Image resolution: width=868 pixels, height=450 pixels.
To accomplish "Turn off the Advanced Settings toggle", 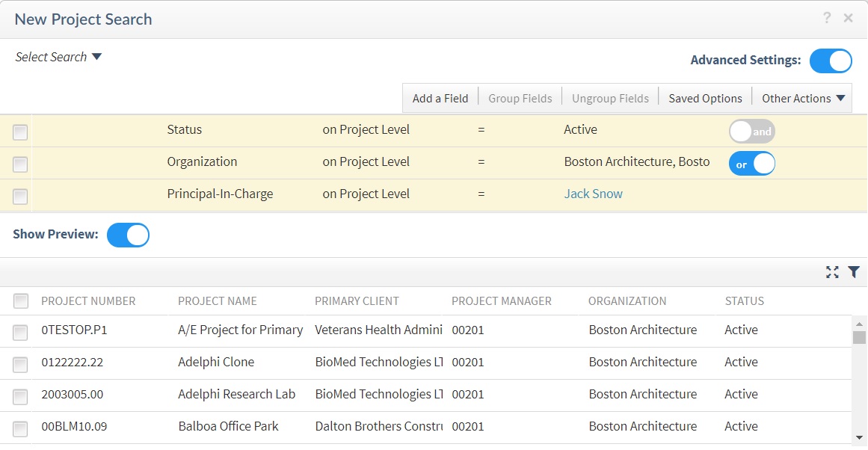I will click(x=831, y=61).
